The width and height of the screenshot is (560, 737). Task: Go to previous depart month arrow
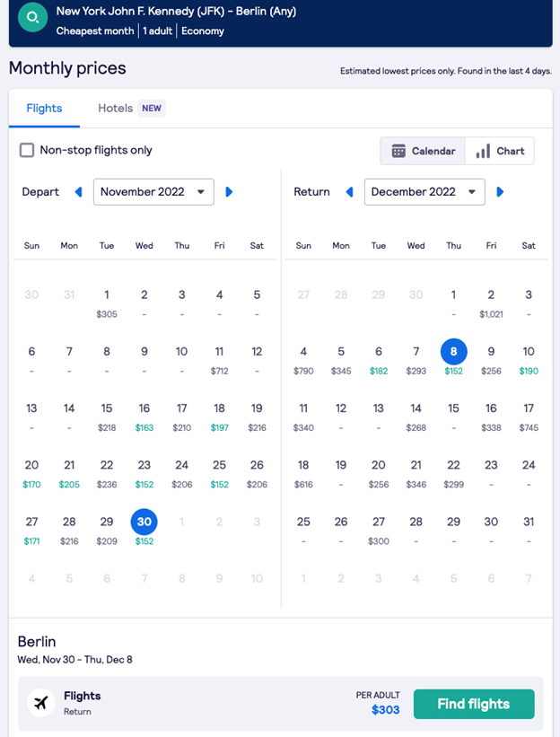click(x=78, y=192)
